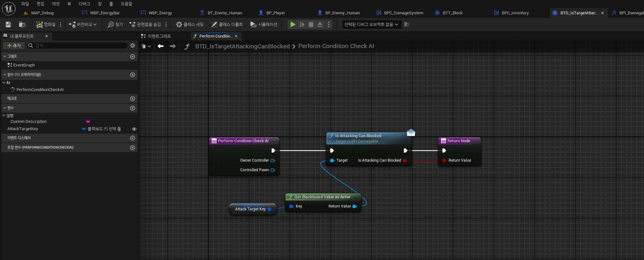Viewport: 644px width, 260px height.
Task: Compile the blueprint
Action: (46, 25)
